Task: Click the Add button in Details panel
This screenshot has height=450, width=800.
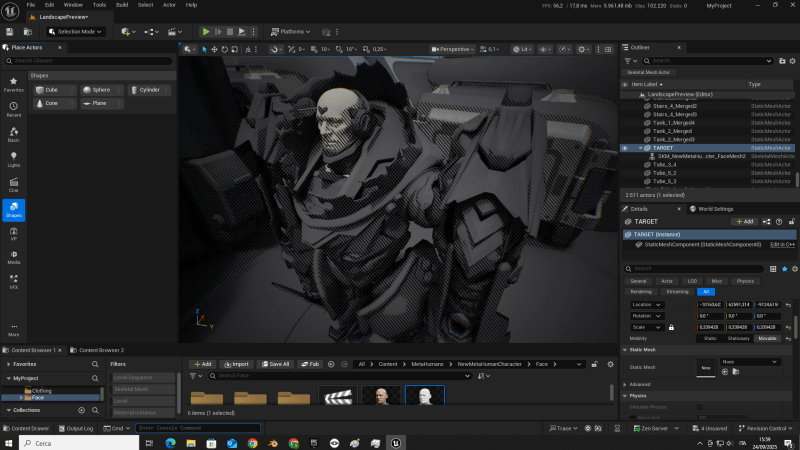Action: click(745, 221)
